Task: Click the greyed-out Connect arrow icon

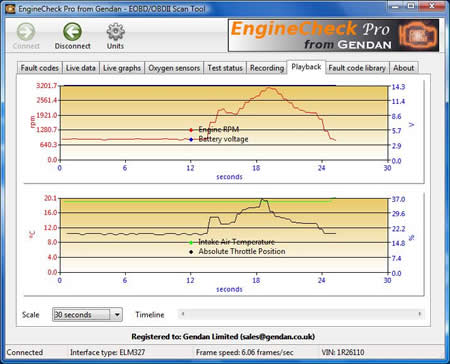Action: click(26, 32)
